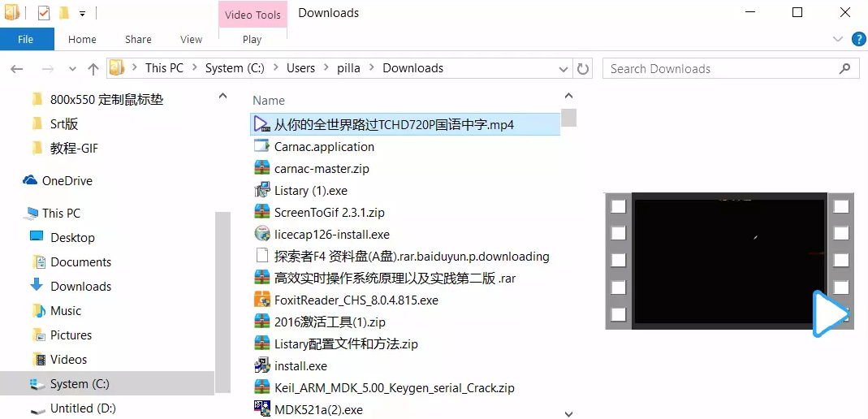868x419 pixels.
Task: Click the file list scroll up arrow
Action: pos(568,96)
